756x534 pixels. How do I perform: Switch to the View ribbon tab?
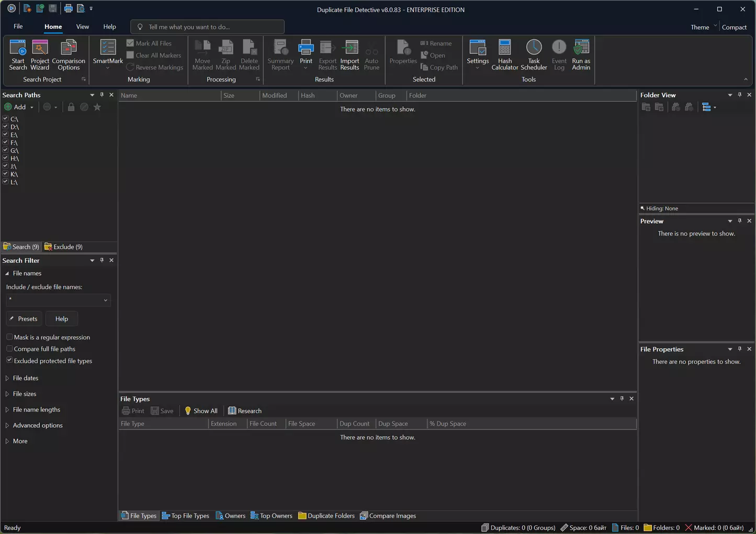83,27
